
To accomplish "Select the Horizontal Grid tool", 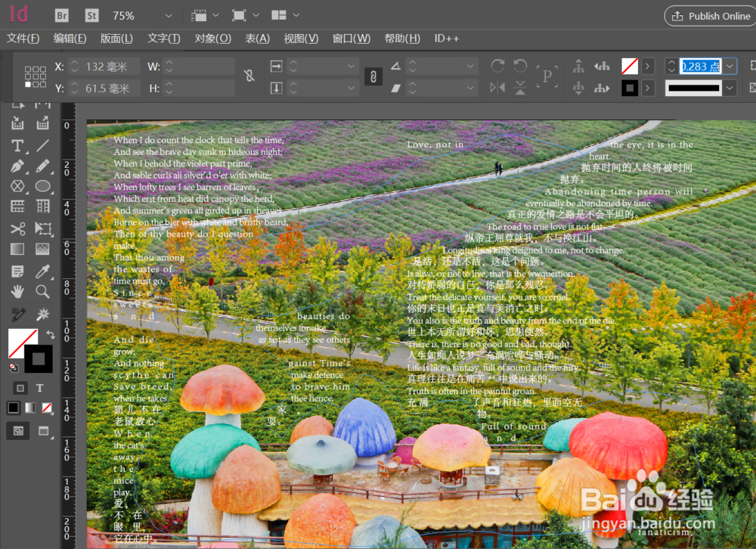I will [17, 206].
